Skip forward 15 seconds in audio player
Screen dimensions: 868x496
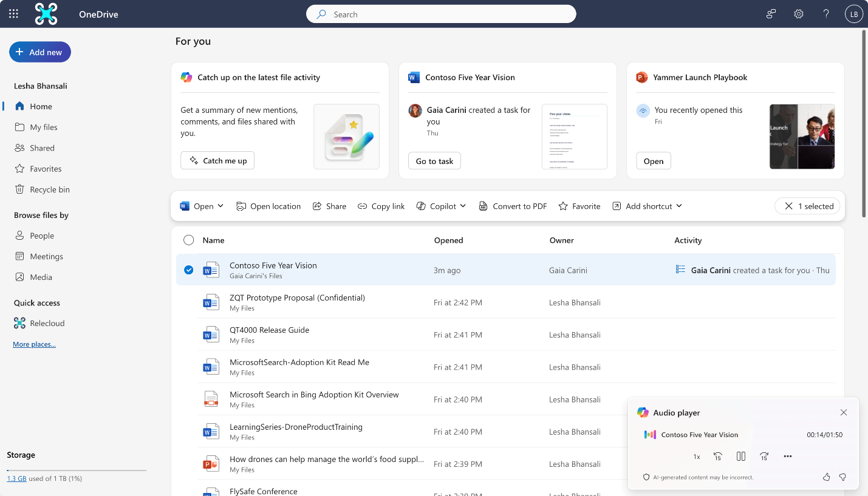click(x=764, y=457)
